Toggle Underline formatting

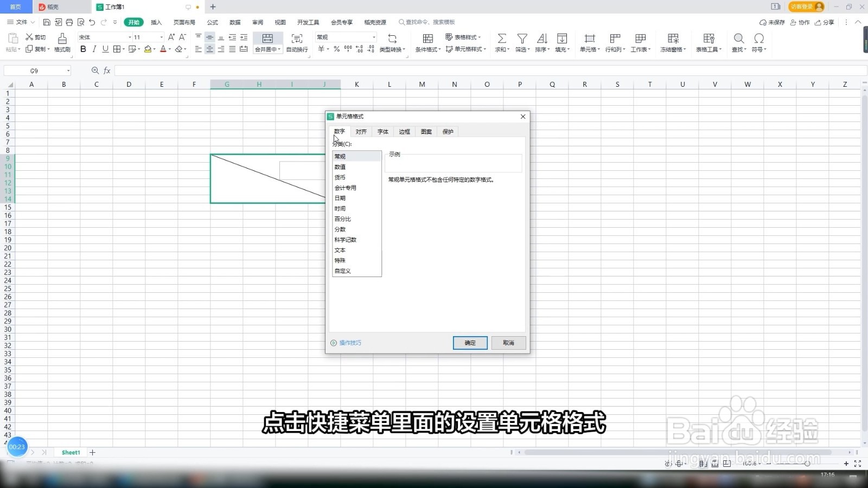pyautogui.click(x=105, y=49)
